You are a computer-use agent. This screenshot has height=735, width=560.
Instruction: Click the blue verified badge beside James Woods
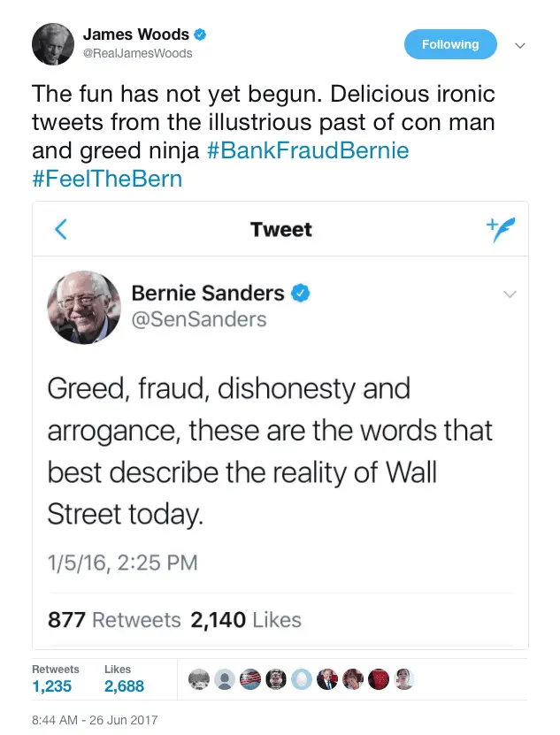(x=201, y=34)
